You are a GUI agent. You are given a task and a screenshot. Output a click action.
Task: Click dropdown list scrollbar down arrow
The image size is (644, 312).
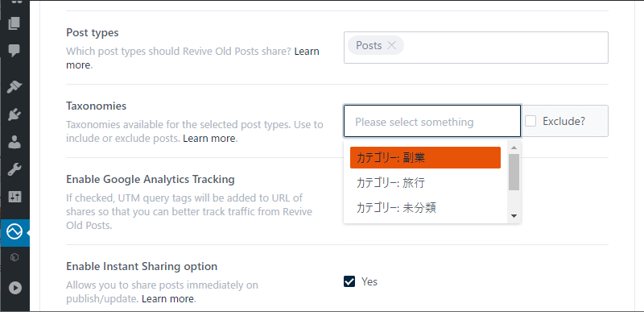click(x=514, y=216)
